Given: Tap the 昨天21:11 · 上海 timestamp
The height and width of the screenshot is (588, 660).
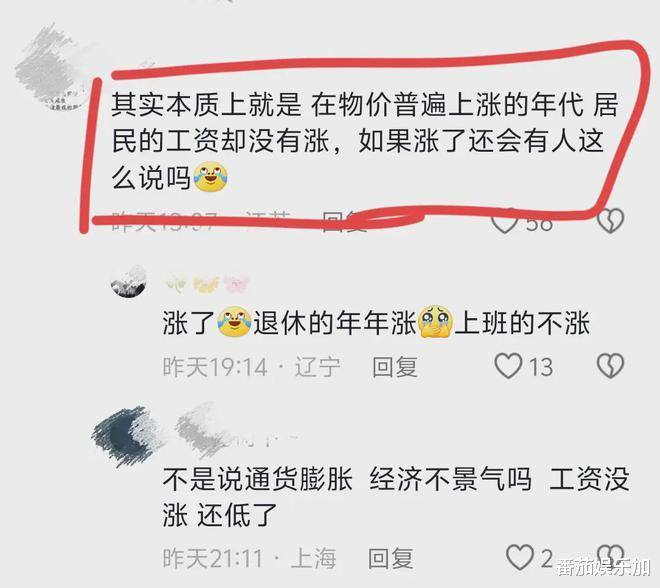Looking at the screenshot, I should point(249,558).
